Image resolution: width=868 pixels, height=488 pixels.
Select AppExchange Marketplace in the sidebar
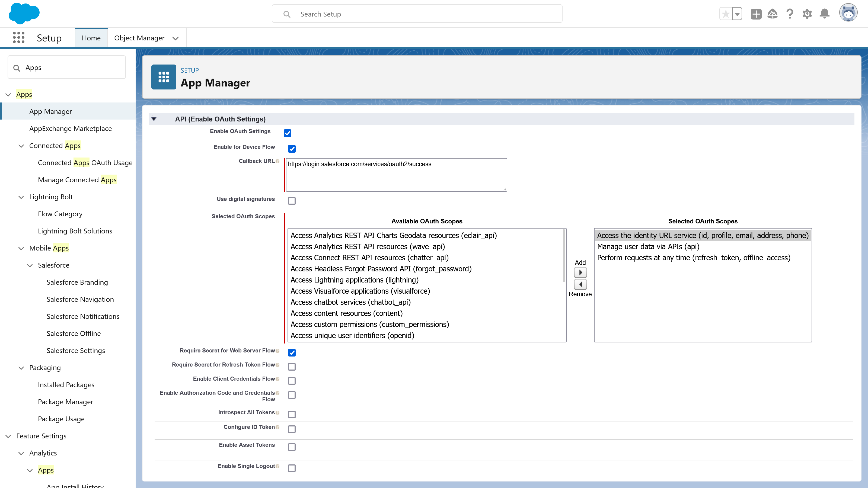coord(70,128)
